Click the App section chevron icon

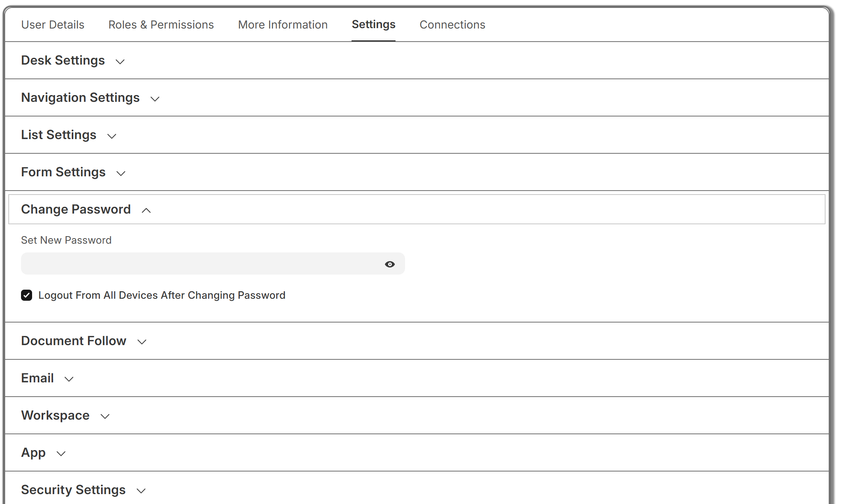click(x=61, y=453)
